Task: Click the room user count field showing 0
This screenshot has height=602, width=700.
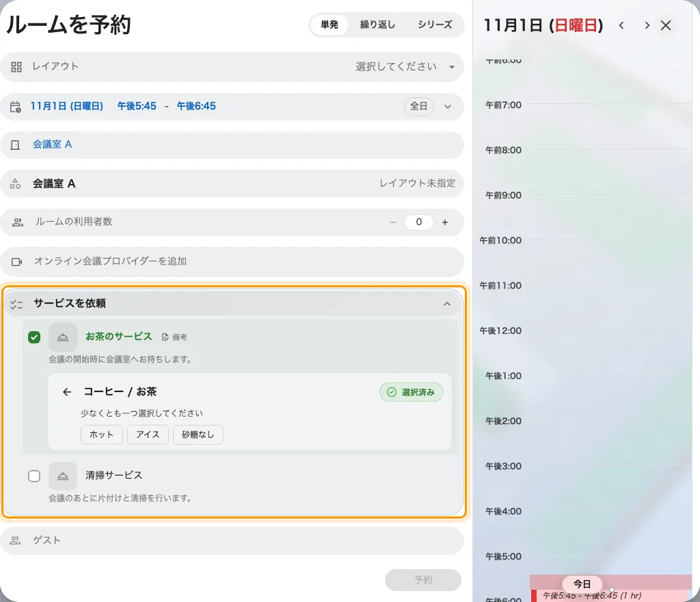Action: coord(419,222)
